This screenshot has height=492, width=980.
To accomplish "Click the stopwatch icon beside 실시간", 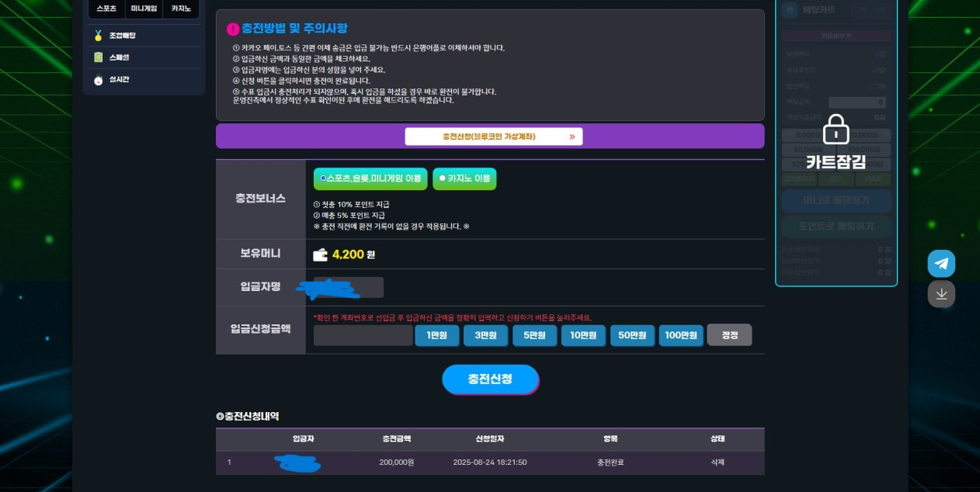I will (98, 79).
